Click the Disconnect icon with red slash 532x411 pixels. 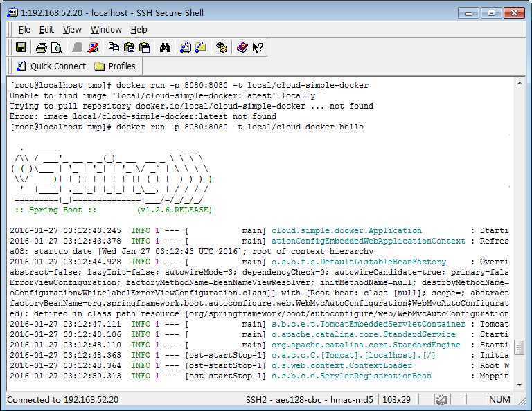(x=93, y=47)
